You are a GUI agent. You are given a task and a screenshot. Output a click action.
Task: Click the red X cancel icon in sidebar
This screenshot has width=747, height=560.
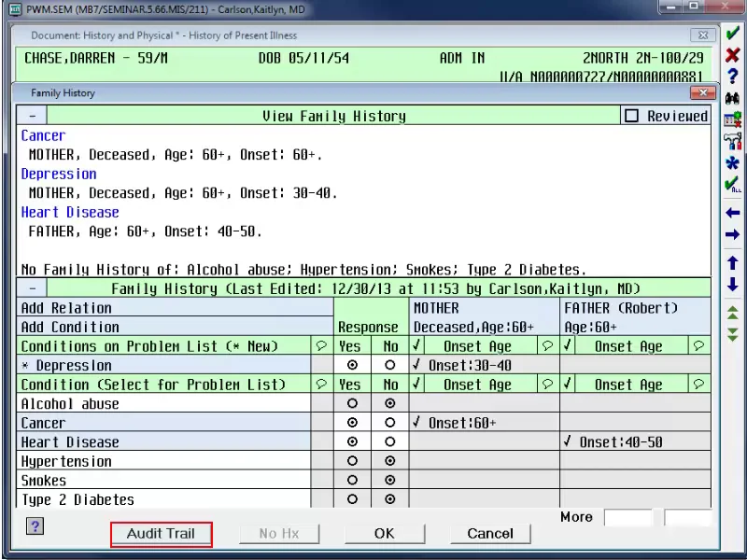tap(732, 55)
